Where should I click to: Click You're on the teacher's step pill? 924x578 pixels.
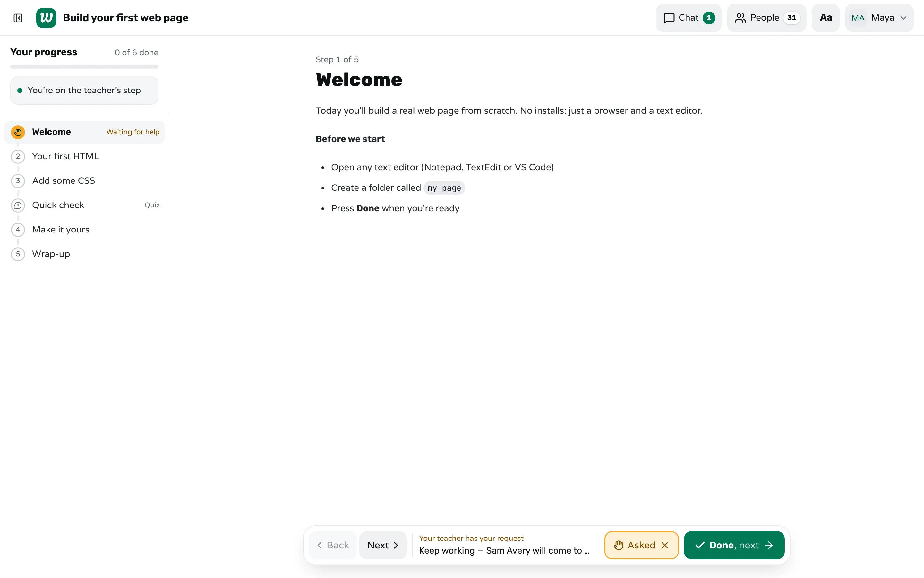(x=84, y=91)
